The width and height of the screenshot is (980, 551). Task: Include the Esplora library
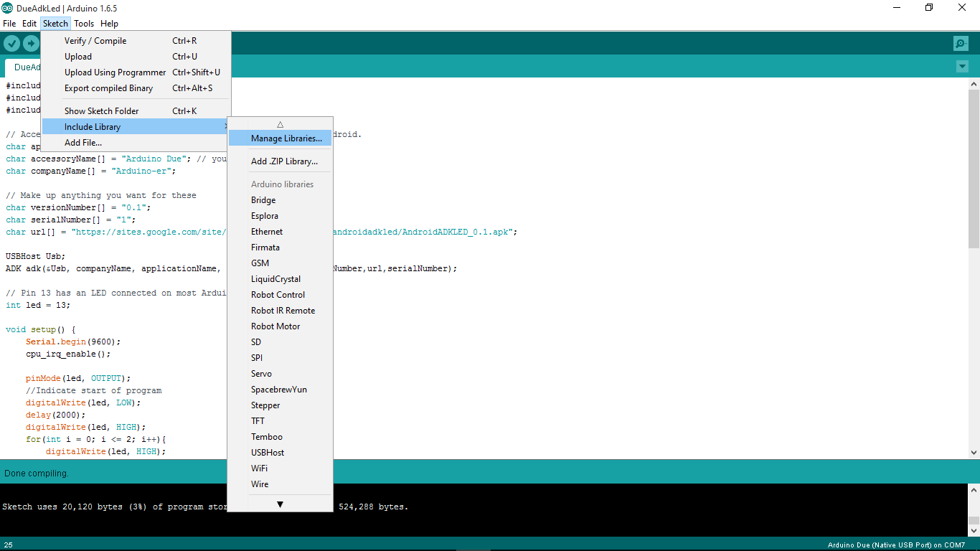(280, 216)
